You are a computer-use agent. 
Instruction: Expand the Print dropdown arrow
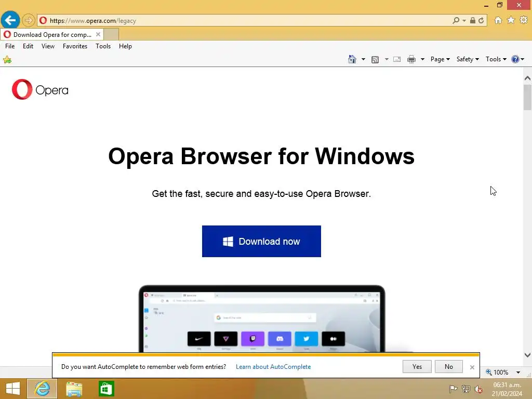[x=422, y=59]
